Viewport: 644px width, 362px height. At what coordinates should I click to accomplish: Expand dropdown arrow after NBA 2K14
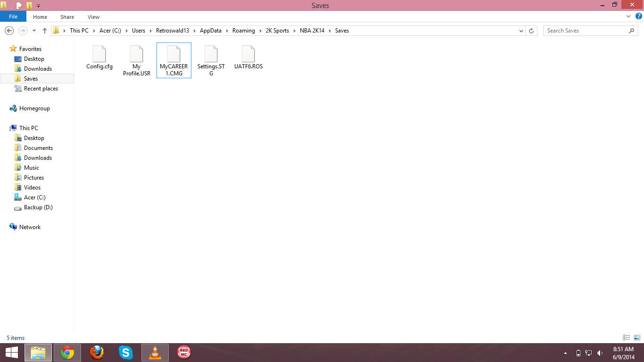[330, 31]
